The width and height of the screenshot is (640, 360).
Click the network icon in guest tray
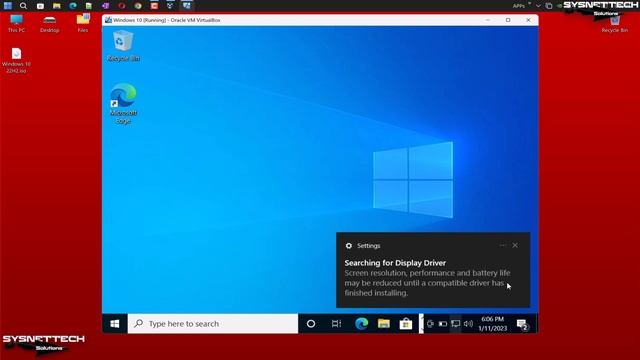pyautogui.click(x=456, y=324)
